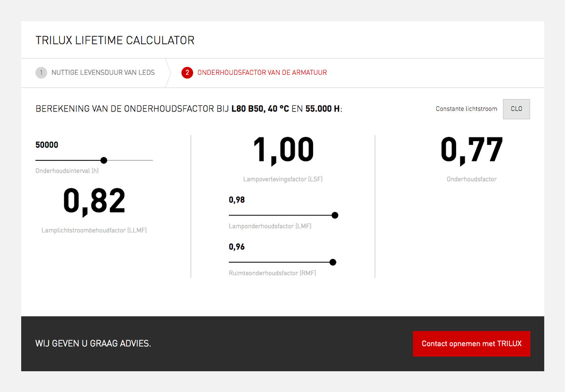Click the Onderhoudsinterval (h) label
Image resolution: width=565 pixels, height=392 pixels.
[67, 171]
